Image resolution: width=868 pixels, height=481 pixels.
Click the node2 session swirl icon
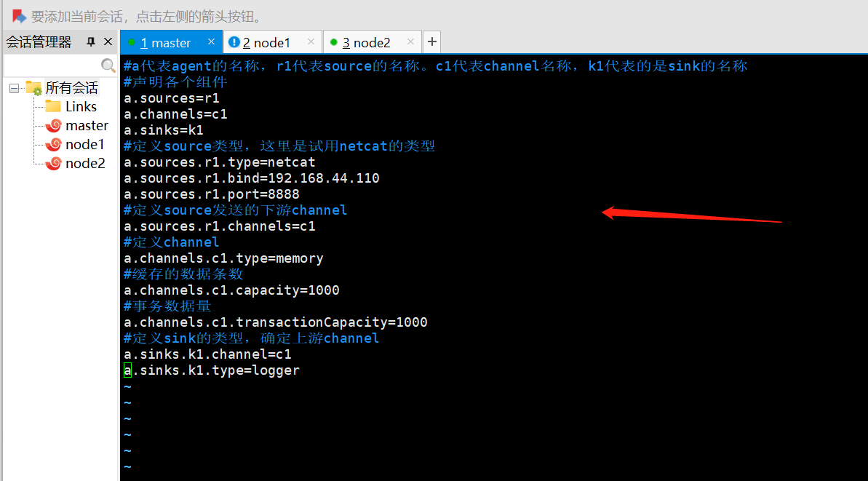coord(53,163)
